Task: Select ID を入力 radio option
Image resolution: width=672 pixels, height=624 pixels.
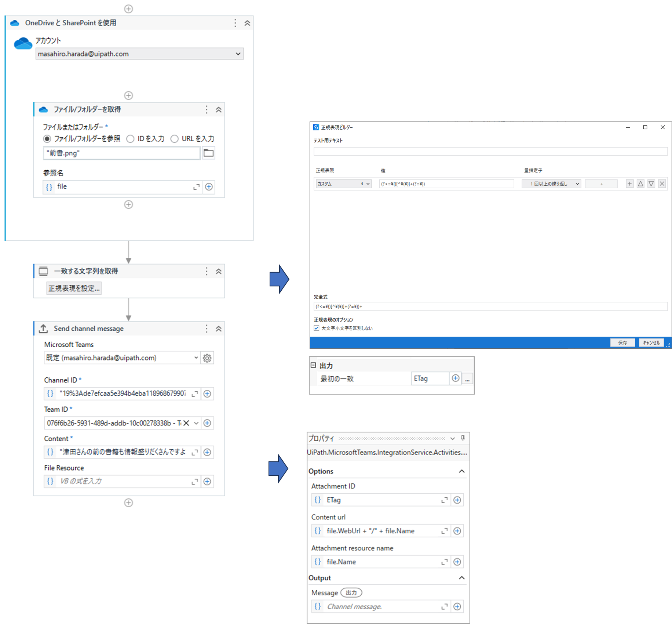Action: [x=130, y=139]
